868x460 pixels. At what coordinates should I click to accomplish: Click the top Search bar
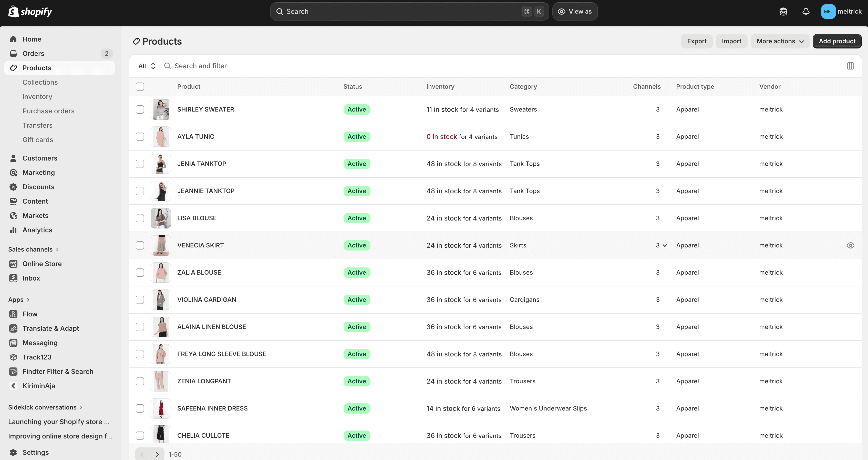[x=409, y=12]
